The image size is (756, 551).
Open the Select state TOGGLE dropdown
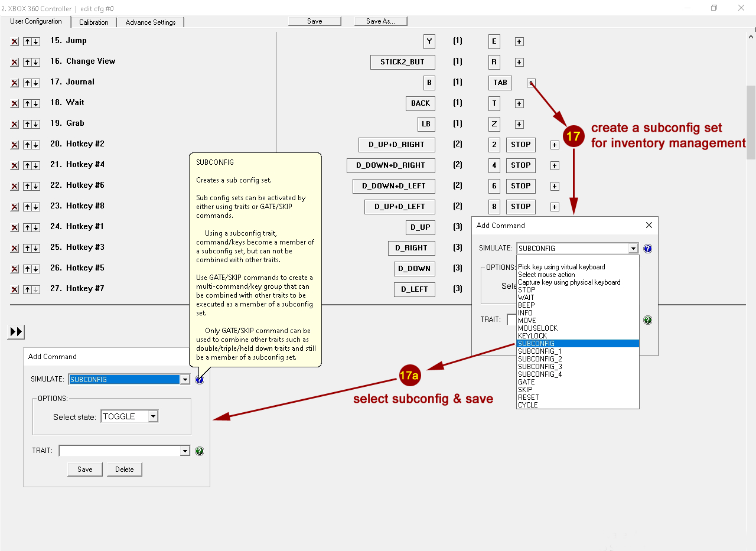153,416
